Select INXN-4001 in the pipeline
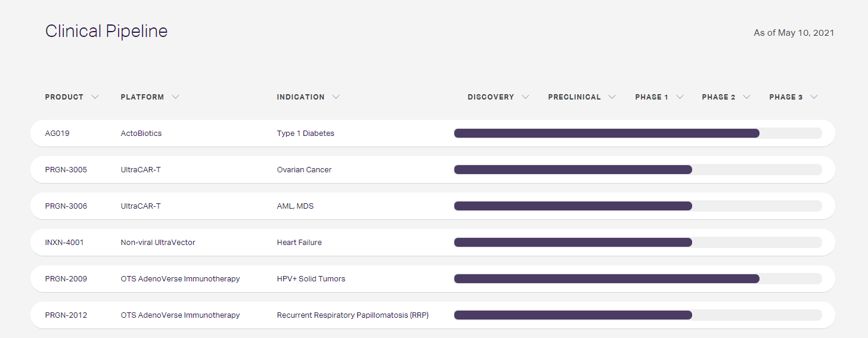868x338 pixels. coord(64,243)
